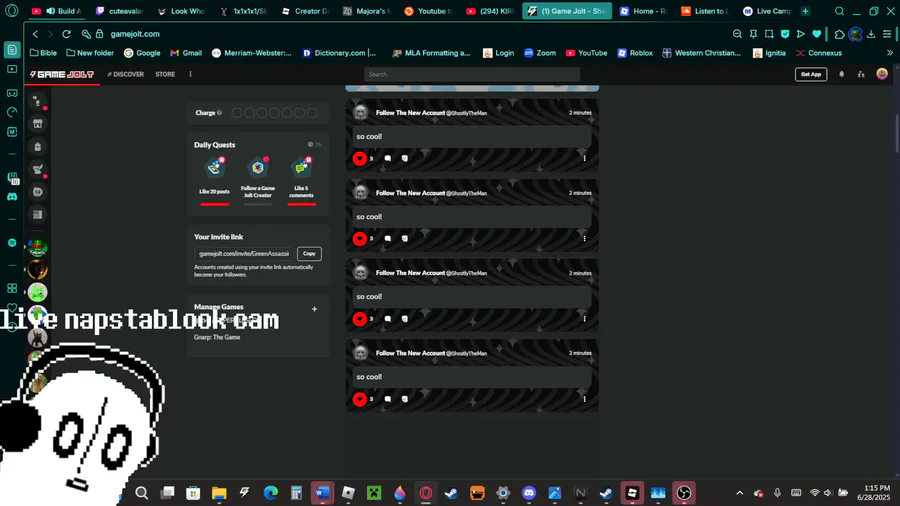Open browser downloads
Image resolution: width=900 pixels, height=506 pixels.
(x=871, y=34)
